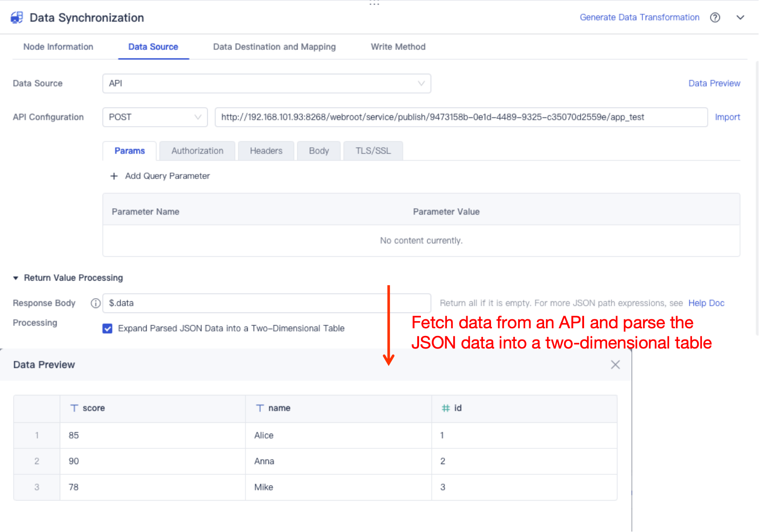
Task: Collapse the panel with the top-right chevron
Action: click(x=740, y=18)
